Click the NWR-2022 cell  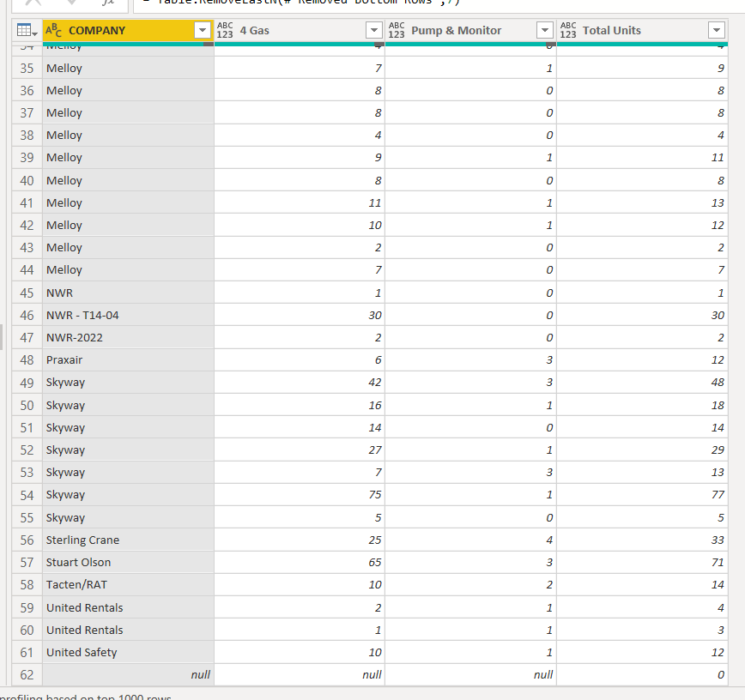coord(128,338)
